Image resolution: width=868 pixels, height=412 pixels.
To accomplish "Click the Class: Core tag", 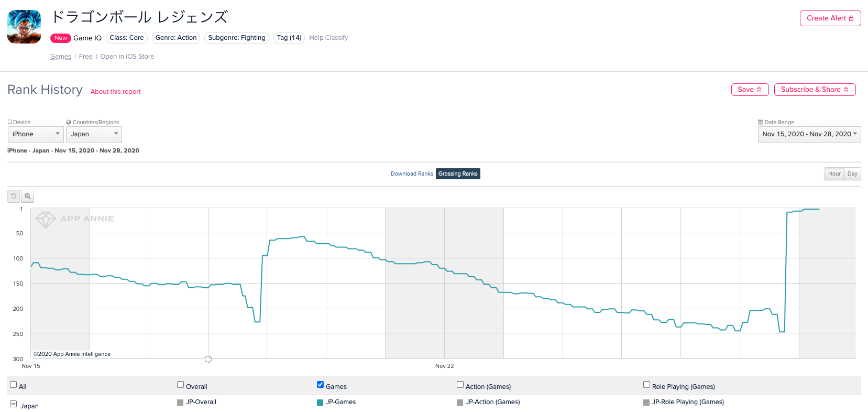I will click(127, 38).
